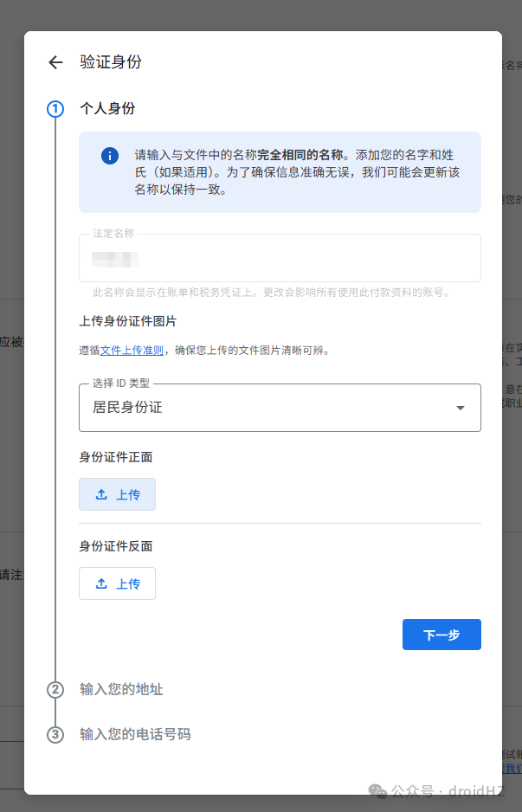The width and height of the screenshot is (522, 812).
Task: Select step 3 circle for 输入您的电话号码
Action: point(55,735)
